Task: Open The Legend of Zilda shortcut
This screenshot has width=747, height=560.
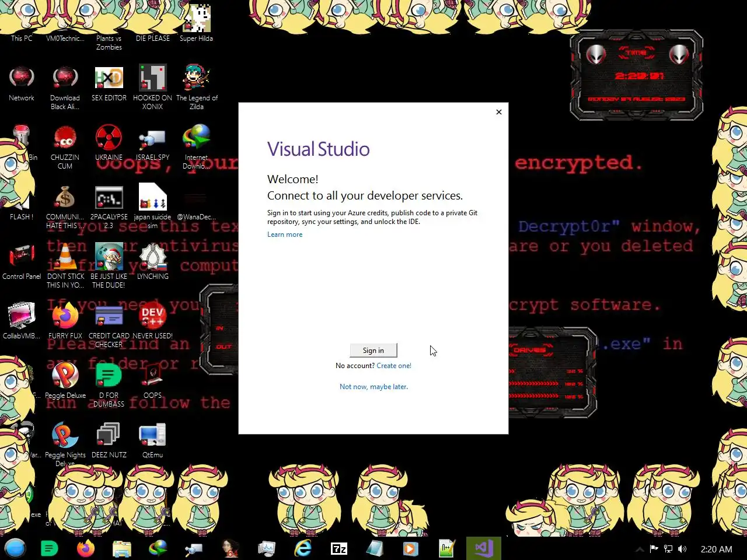Action: 197,87
